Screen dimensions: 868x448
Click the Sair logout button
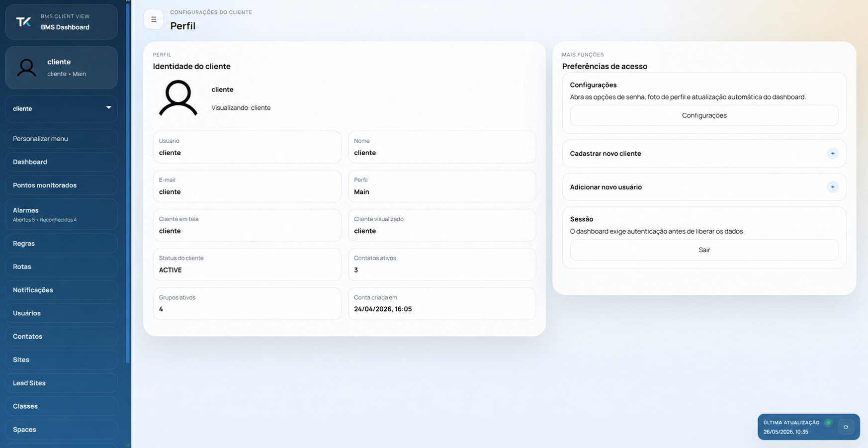pos(704,250)
